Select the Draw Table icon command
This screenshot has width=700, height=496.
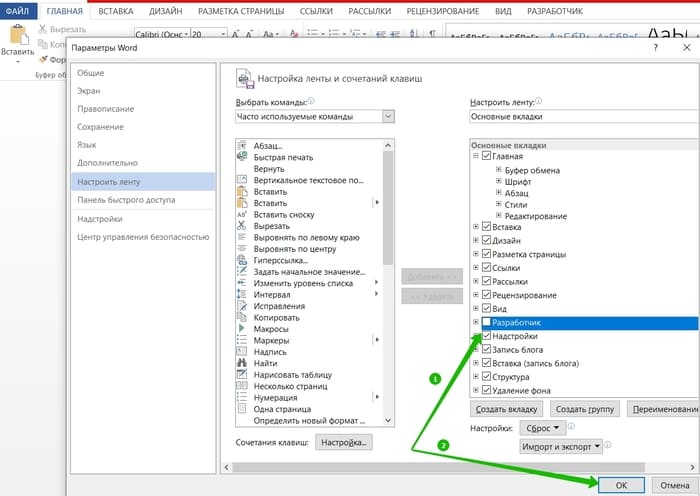pos(242,374)
